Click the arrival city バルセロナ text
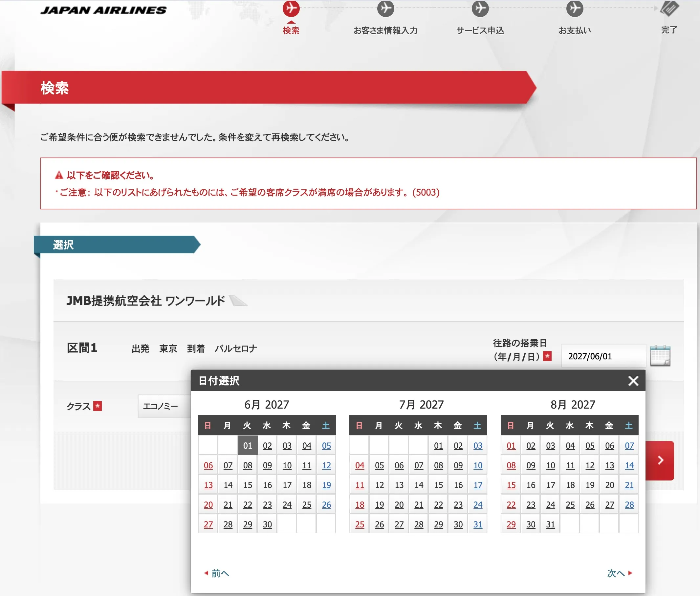The image size is (700, 596). coord(236,349)
